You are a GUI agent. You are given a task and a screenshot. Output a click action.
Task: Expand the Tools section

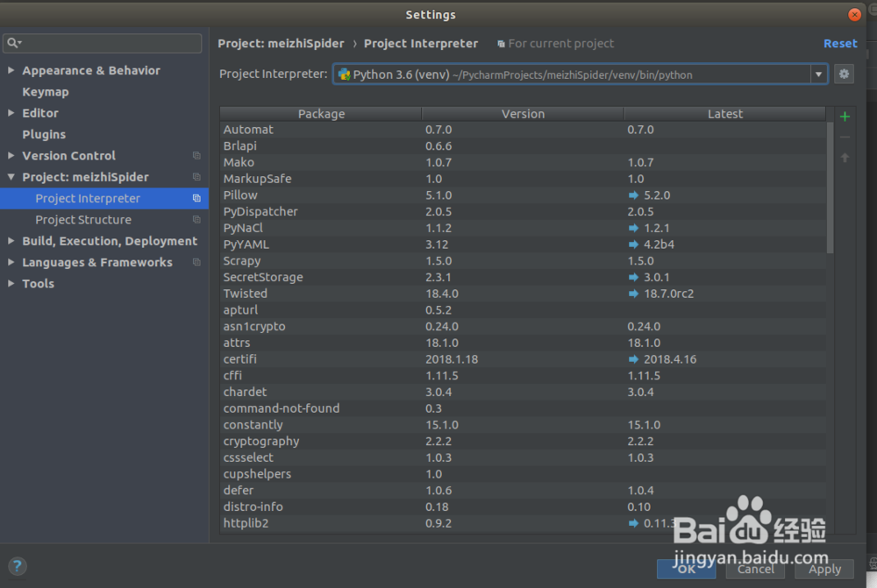pos(11,283)
